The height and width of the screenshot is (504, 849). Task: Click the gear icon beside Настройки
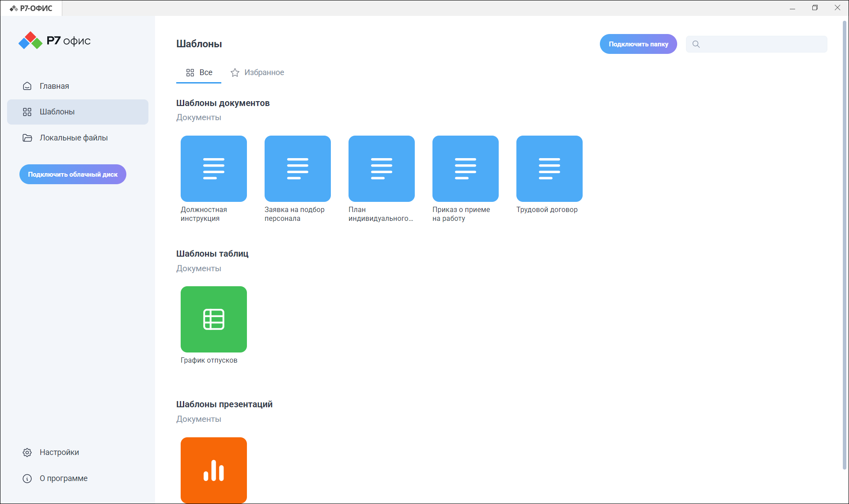(27, 452)
